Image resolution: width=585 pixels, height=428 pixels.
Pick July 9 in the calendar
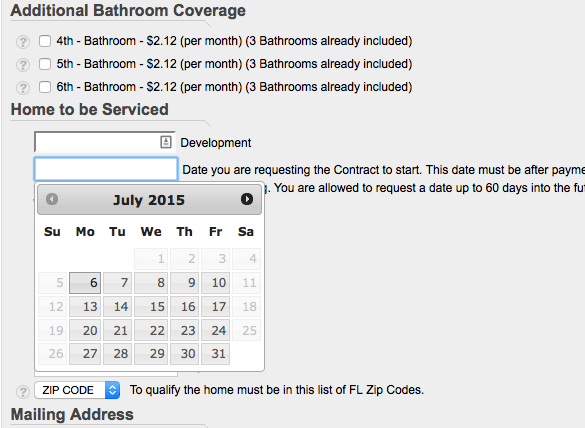click(184, 283)
